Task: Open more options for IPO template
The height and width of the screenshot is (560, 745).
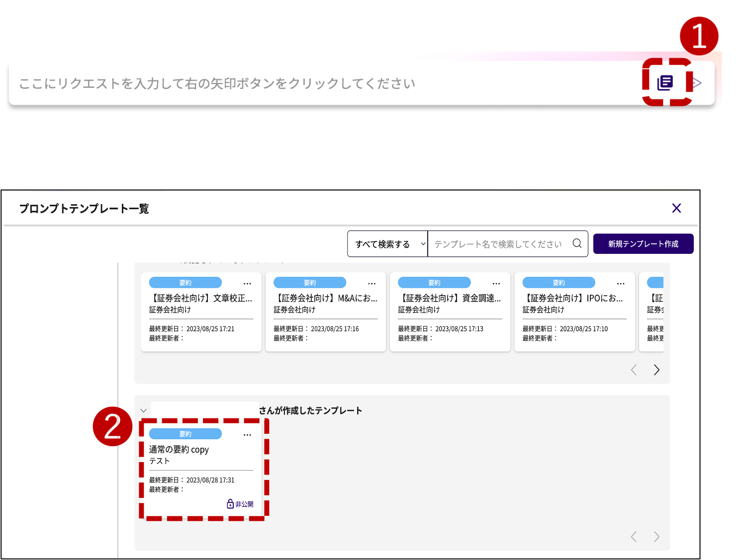Action: coord(620,283)
